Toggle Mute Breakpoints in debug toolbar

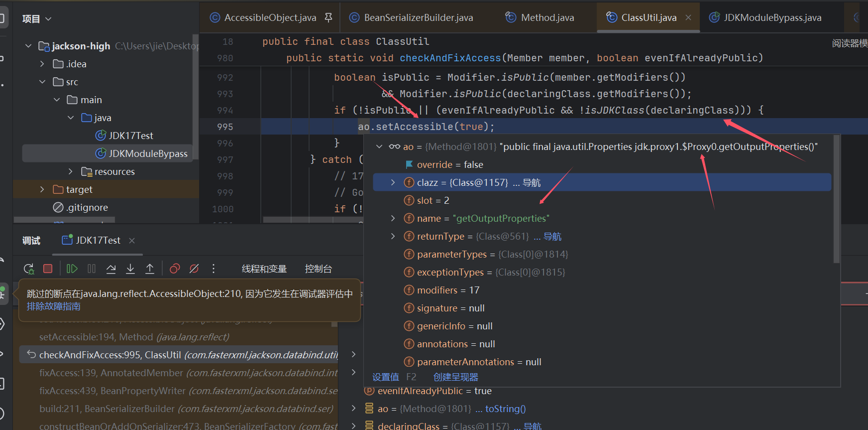click(194, 269)
